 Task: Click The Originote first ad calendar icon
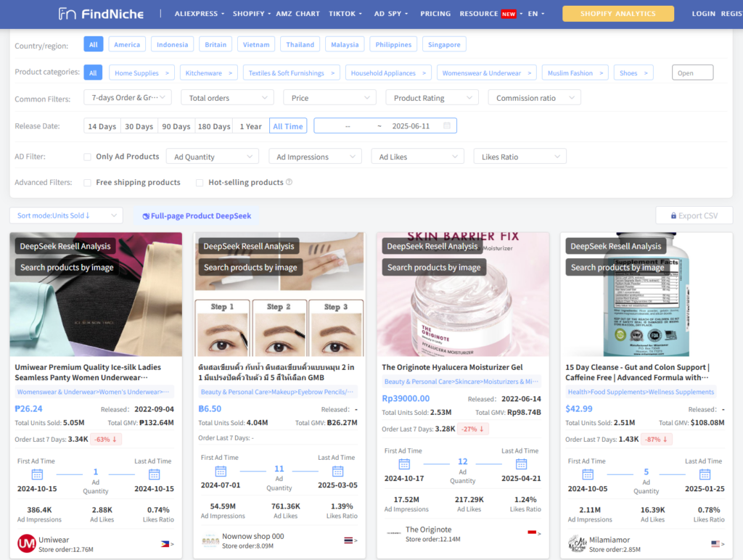(x=404, y=464)
